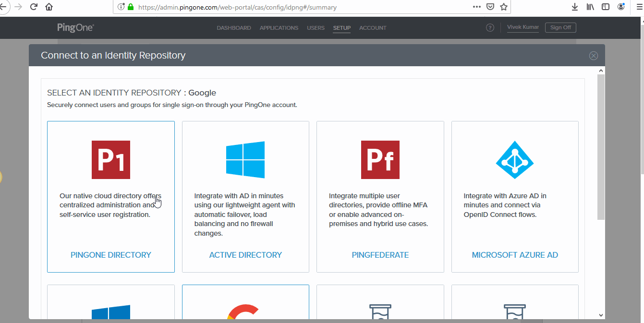Viewport: 644px width, 323px height.
Task: Close the Connect to an Identity Repository dialog
Action: 594,56
